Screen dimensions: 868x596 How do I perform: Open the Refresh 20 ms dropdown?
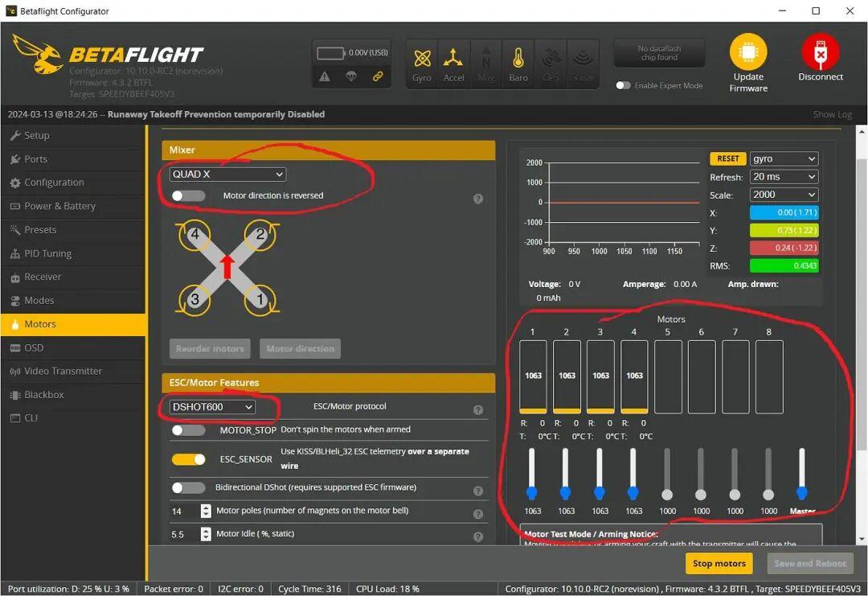[784, 177]
